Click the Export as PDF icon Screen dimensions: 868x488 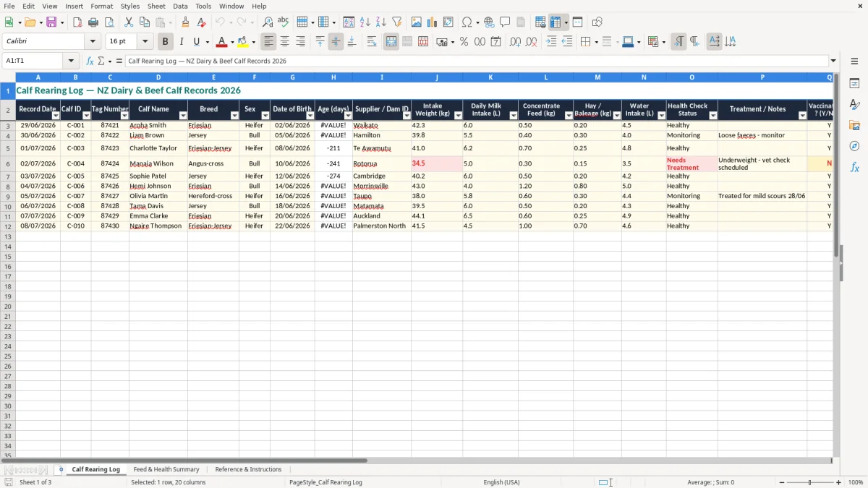click(77, 22)
